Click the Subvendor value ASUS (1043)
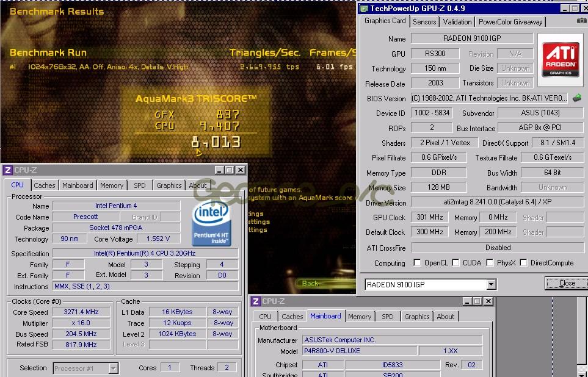 point(540,113)
